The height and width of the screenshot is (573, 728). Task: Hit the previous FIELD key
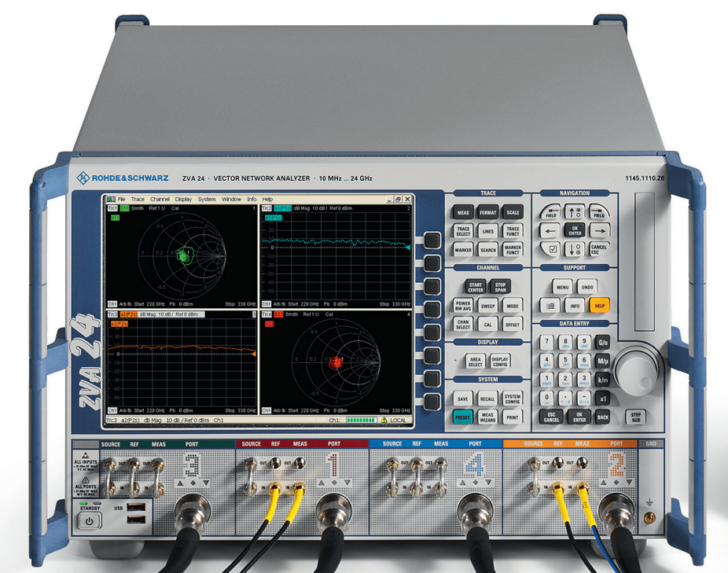550,212
